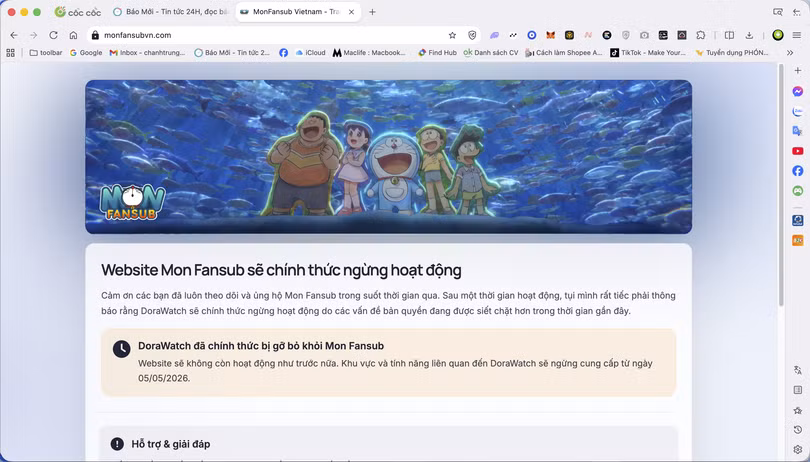
Task: Click the Hỗ trợ & giải đáp heading
Action: click(170, 444)
